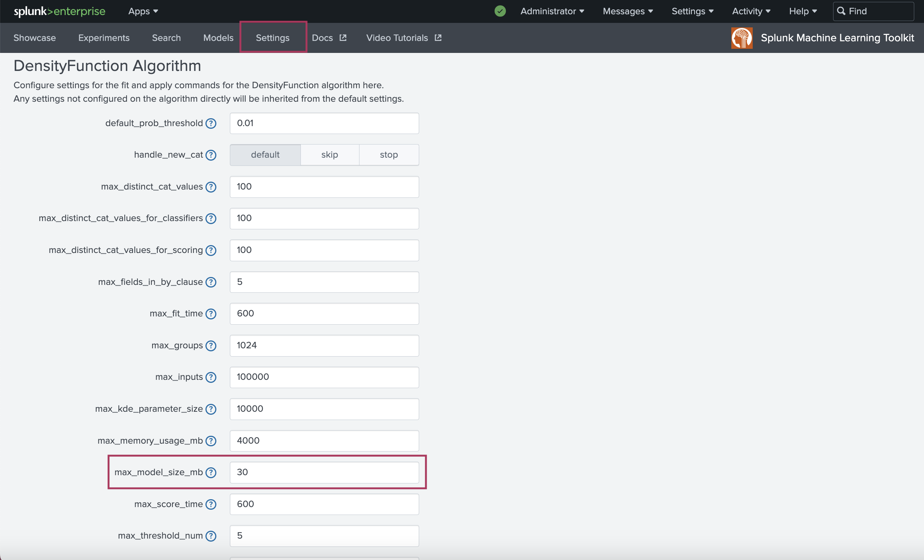Edit the max_model_size_mb value

click(x=324, y=472)
